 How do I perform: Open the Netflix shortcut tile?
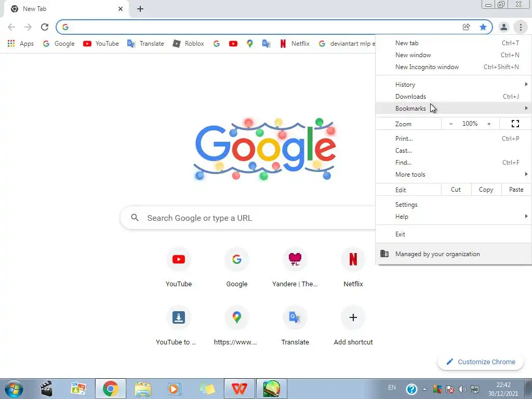(x=353, y=268)
